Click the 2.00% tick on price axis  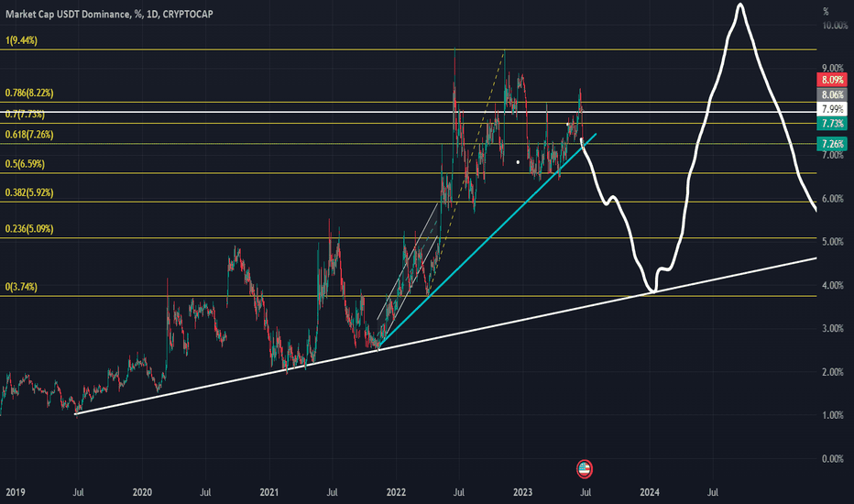click(833, 372)
